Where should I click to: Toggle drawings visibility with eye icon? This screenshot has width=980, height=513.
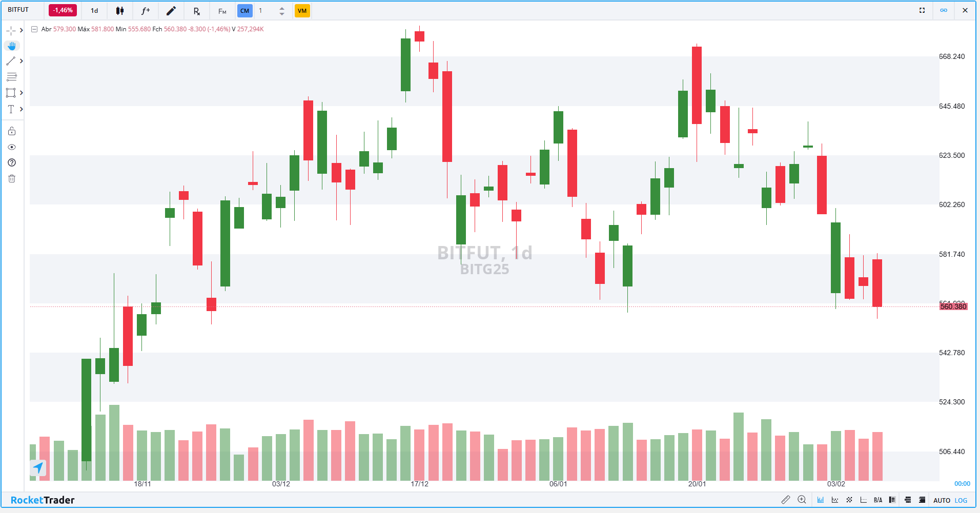(11, 147)
